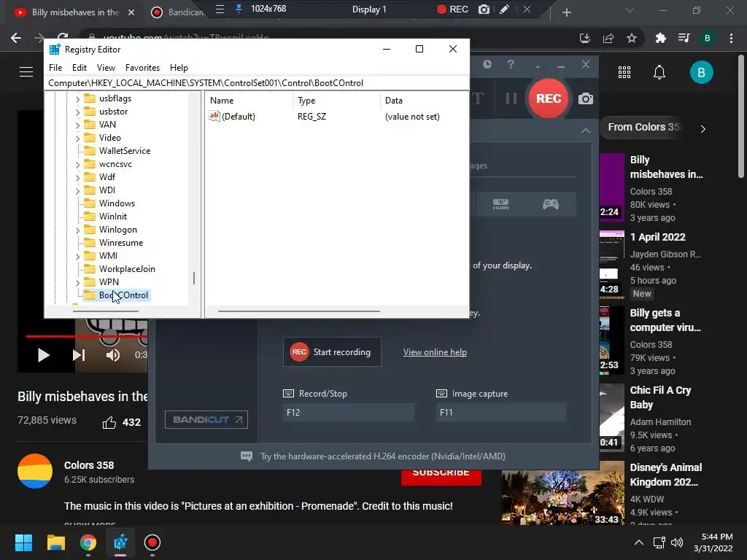The height and width of the screenshot is (560, 747).
Task: Expand the usbflags registry key
Action: pyautogui.click(x=77, y=98)
